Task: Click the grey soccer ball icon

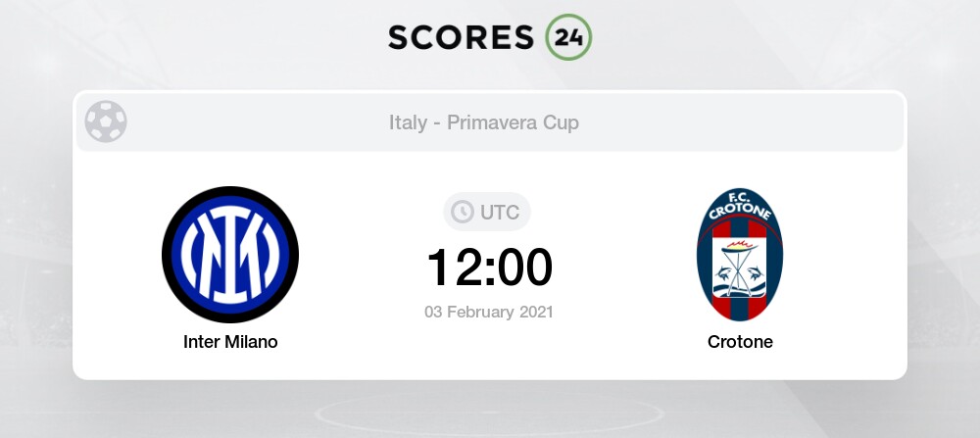Action: click(105, 122)
